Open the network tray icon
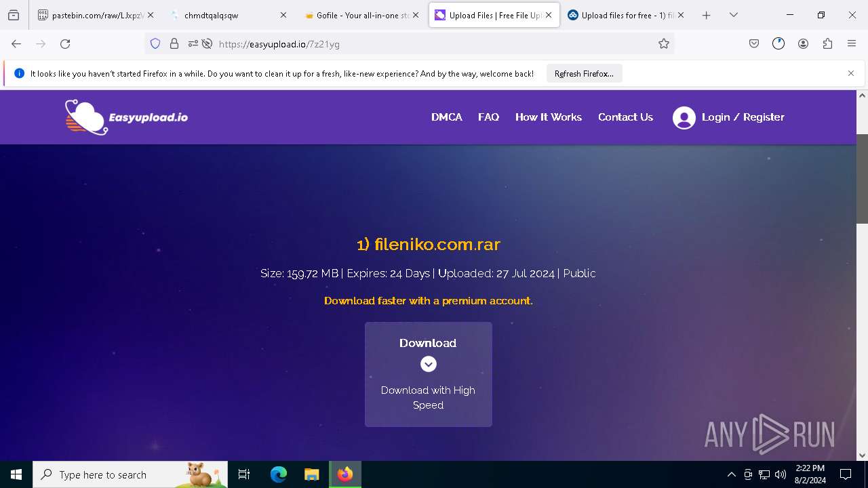 click(x=764, y=474)
